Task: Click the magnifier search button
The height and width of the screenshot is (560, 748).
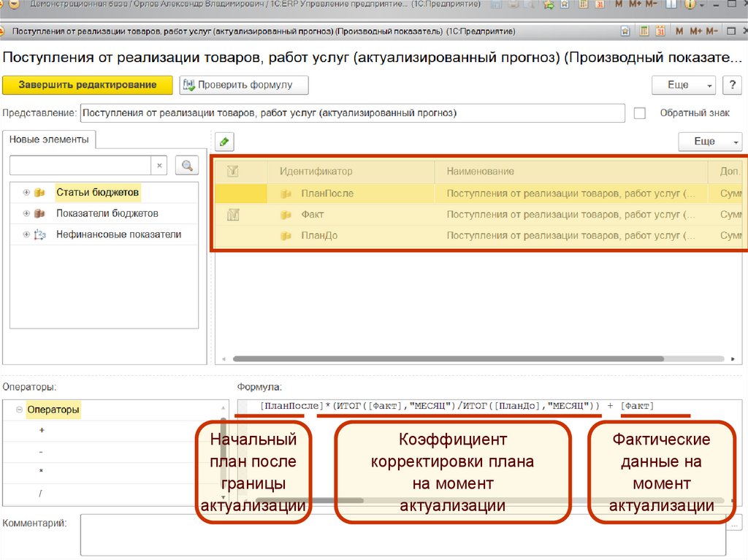Action: [187, 166]
